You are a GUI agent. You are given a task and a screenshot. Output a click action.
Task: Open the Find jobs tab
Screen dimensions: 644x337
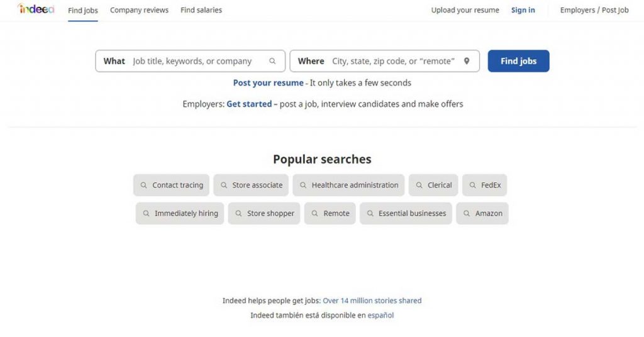pos(83,10)
